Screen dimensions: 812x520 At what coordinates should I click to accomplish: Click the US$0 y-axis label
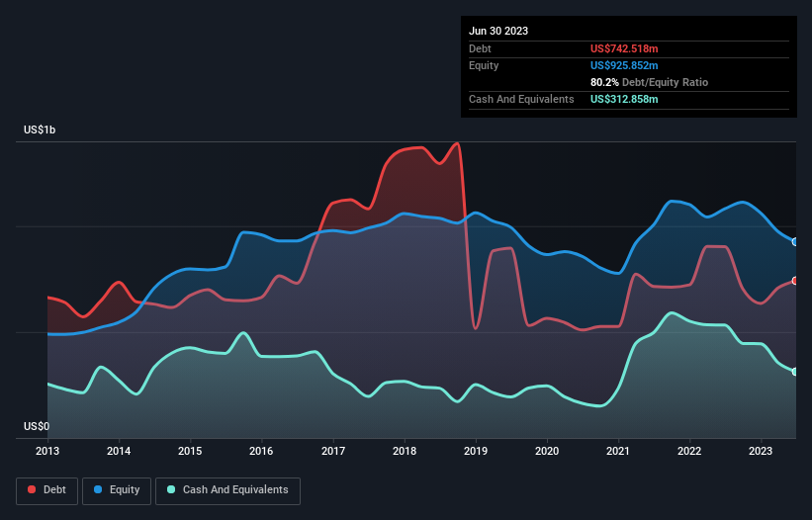[x=37, y=426]
